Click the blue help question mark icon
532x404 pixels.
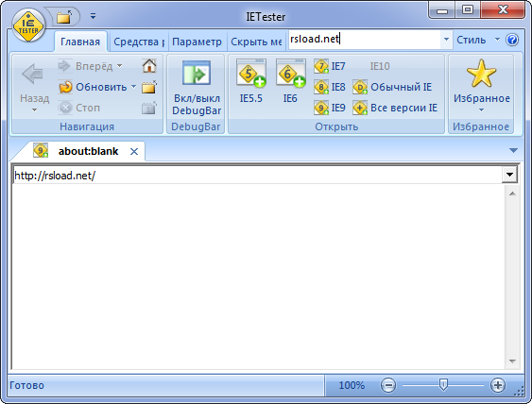[x=512, y=40]
